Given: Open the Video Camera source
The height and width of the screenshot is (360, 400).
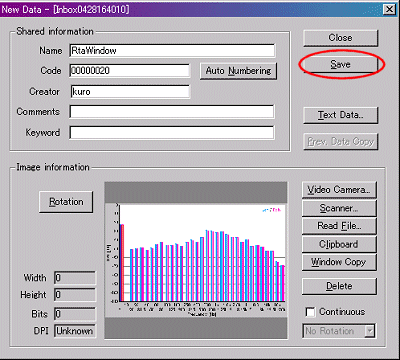Looking at the screenshot, I should 339,190.
